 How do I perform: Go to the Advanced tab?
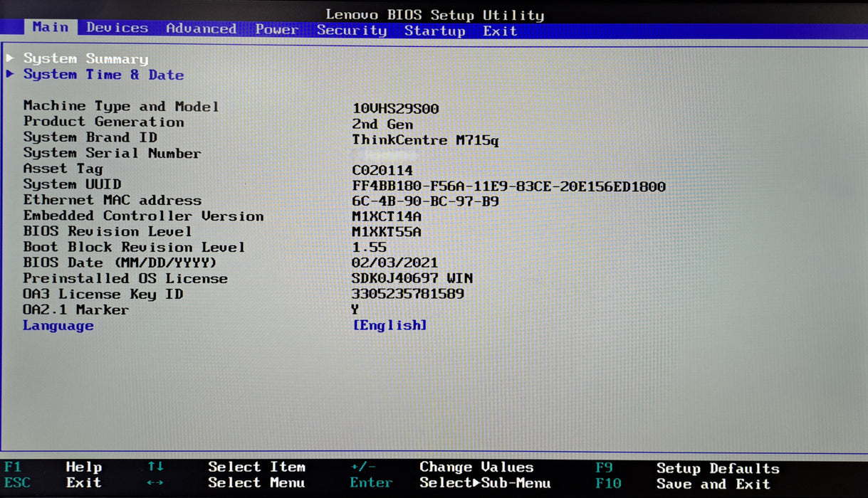[x=201, y=28]
